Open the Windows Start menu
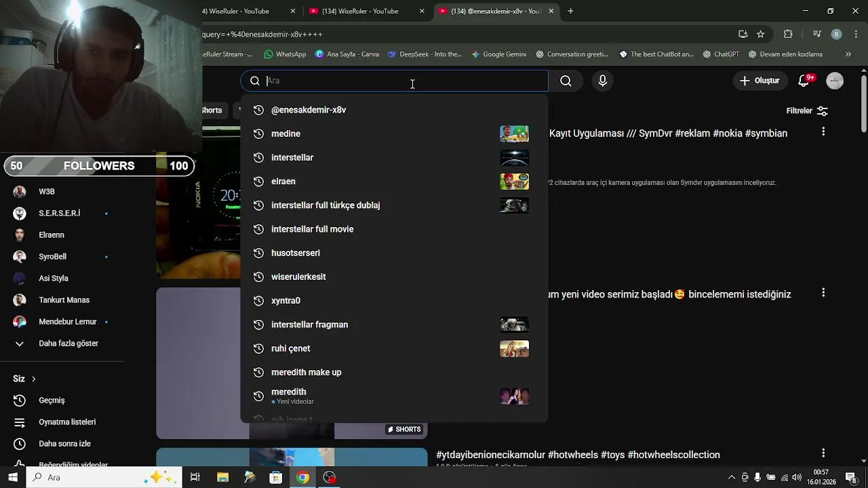This screenshot has height=488, width=868. (x=13, y=477)
